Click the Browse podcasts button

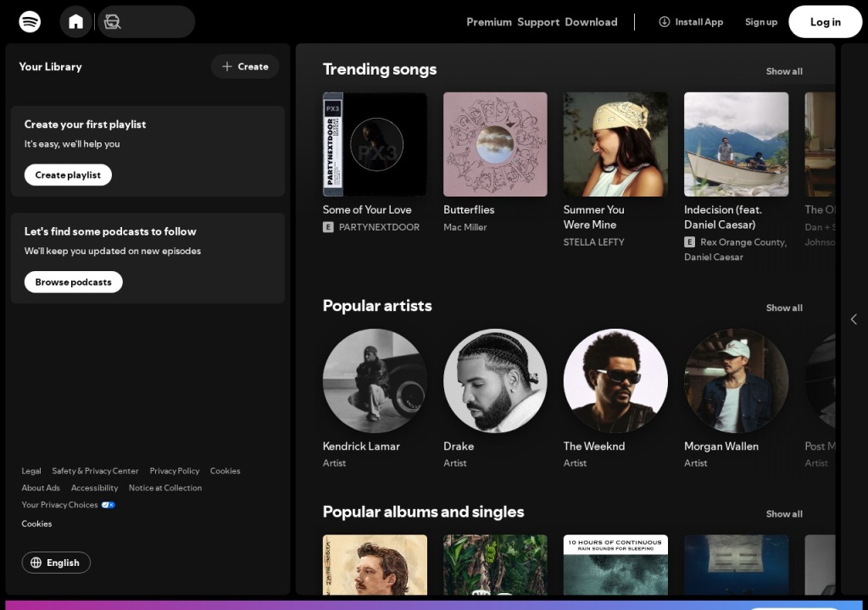(x=73, y=282)
